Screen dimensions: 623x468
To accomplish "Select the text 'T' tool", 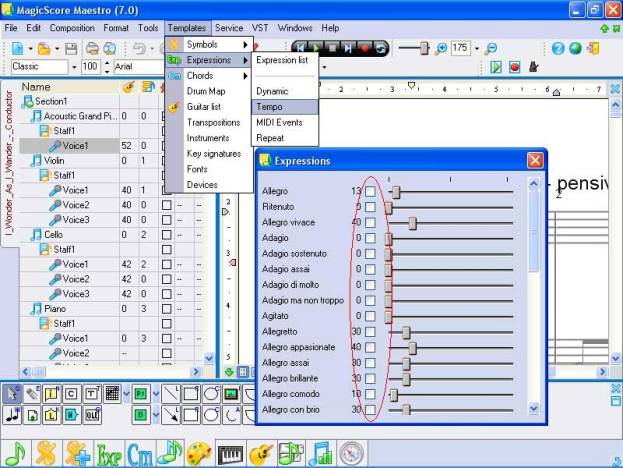I will (x=91, y=394).
